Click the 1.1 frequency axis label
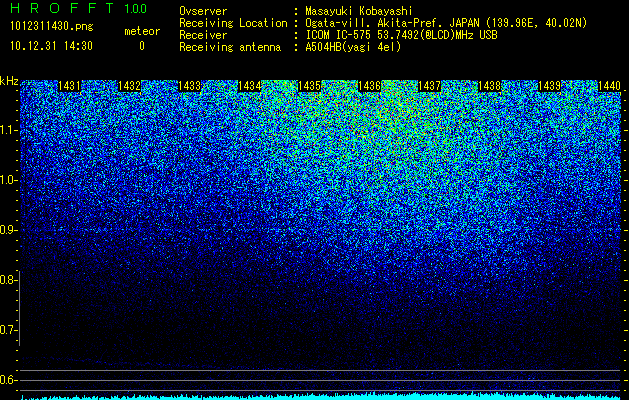629x400 pixels. pyautogui.click(x=8, y=130)
